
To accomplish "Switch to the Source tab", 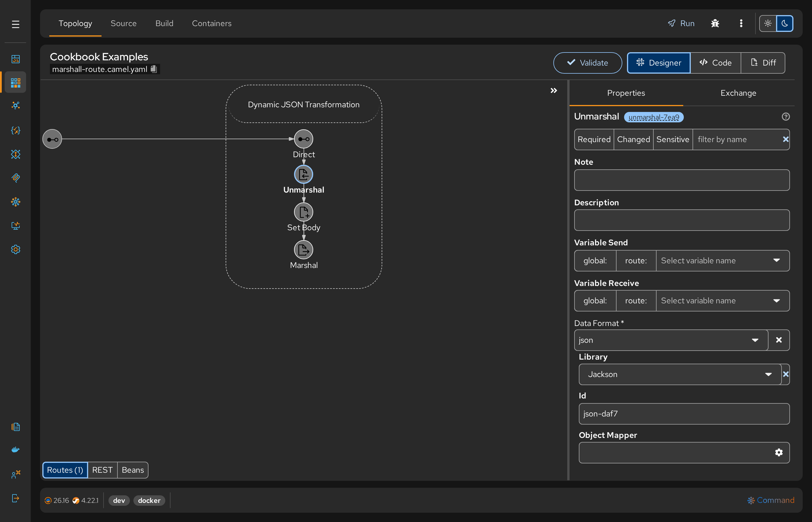I will pos(123,23).
